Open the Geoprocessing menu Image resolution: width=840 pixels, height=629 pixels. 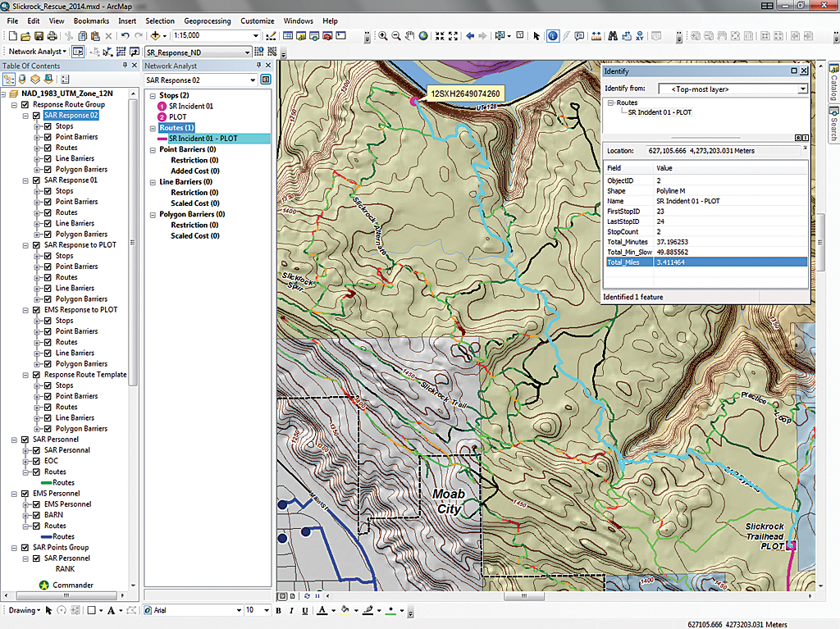[x=207, y=21]
